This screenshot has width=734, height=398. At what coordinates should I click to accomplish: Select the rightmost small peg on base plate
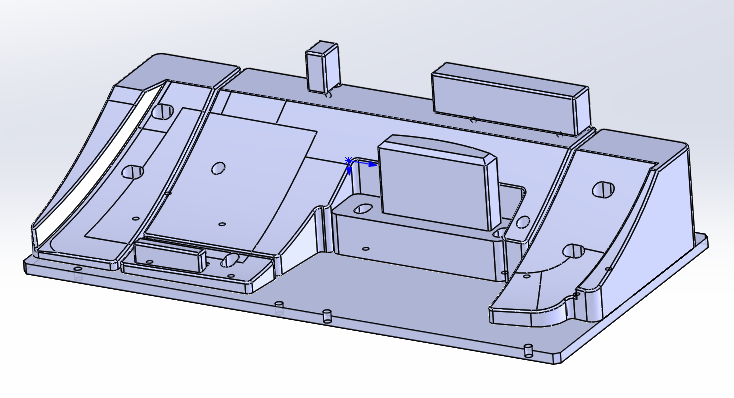coord(528,350)
